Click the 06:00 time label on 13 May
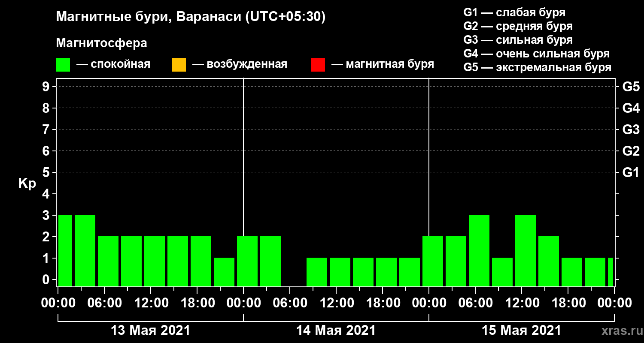Viewport: 644px width, 343px height. pos(104,303)
